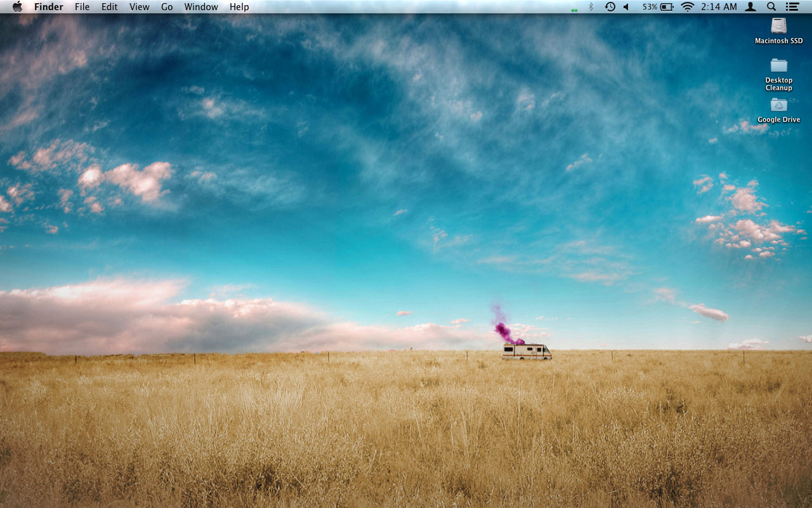The image size is (812, 508).
Task: Open the Go menu
Action: coord(167,7)
